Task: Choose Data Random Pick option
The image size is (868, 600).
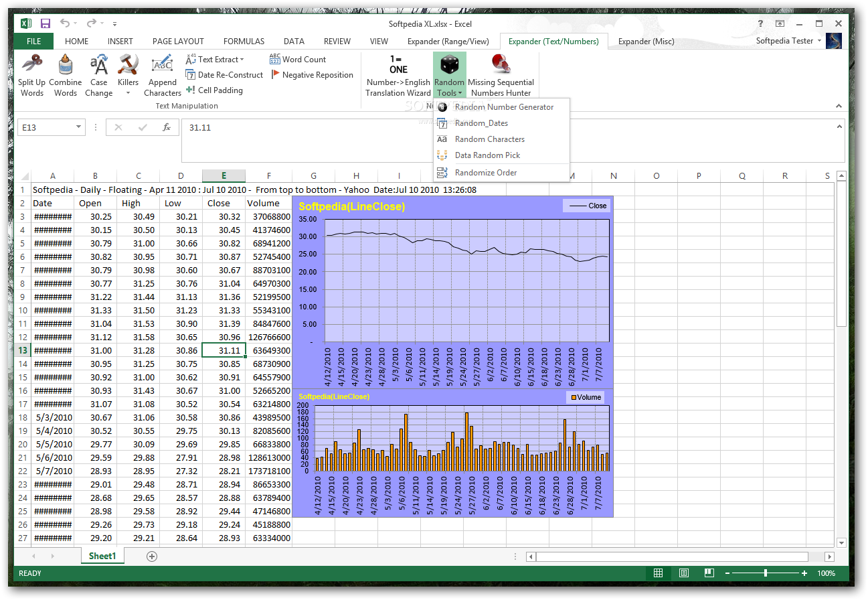Action: click(x=501, y=155)
